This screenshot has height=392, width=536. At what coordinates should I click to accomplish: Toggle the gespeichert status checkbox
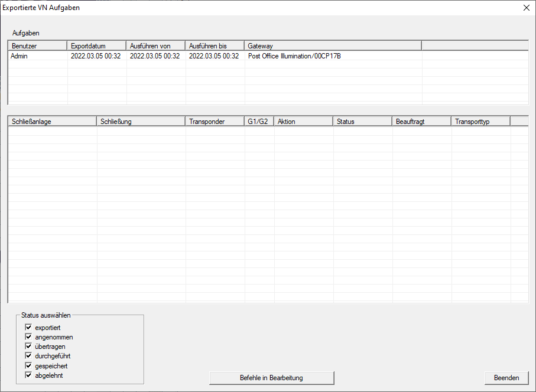click(x=28, y=365)
